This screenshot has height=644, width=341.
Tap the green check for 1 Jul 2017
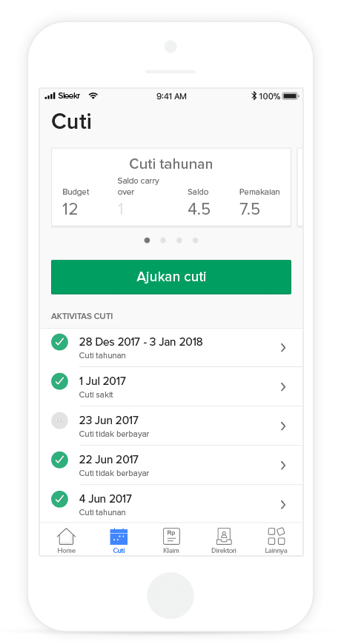pos(59,381)
